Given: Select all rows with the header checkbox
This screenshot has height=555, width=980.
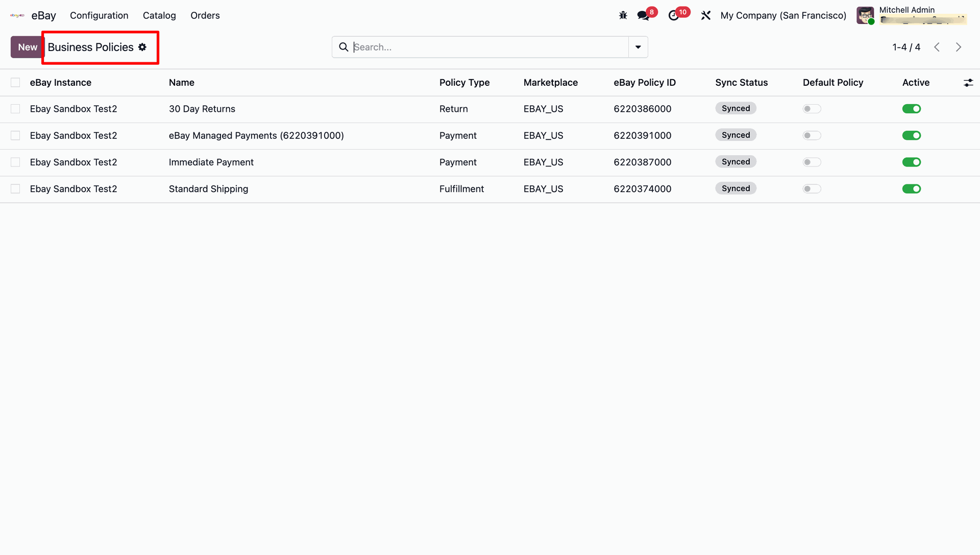Looking at the screenshot, I should tap(15, 83).
